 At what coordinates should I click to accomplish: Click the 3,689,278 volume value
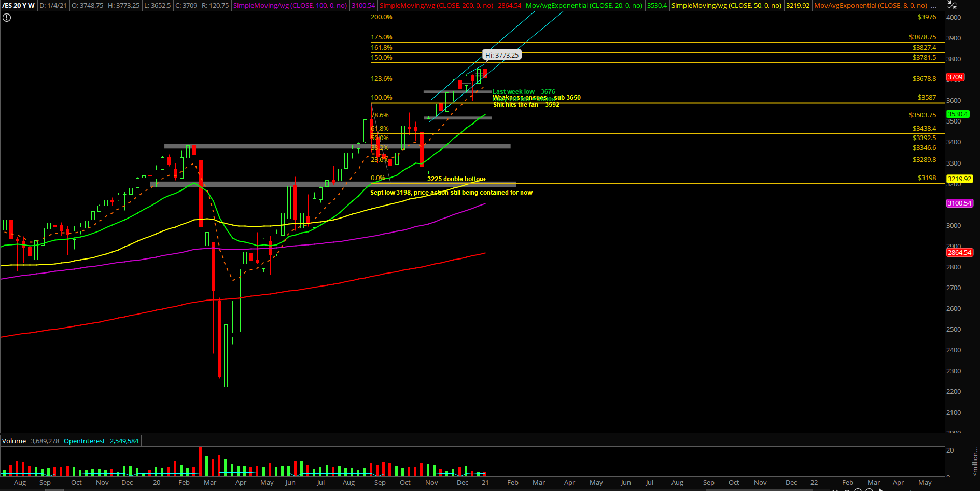(45, 441)
